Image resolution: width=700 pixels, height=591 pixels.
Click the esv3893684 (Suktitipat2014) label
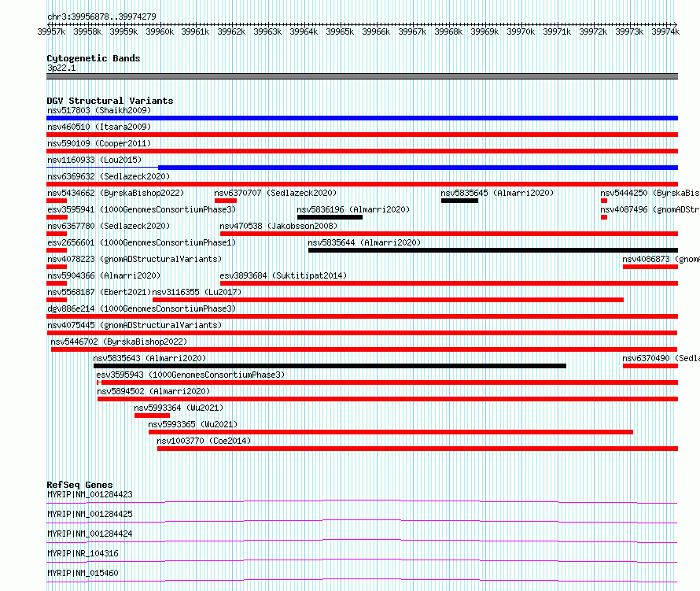tap(283, 275)
